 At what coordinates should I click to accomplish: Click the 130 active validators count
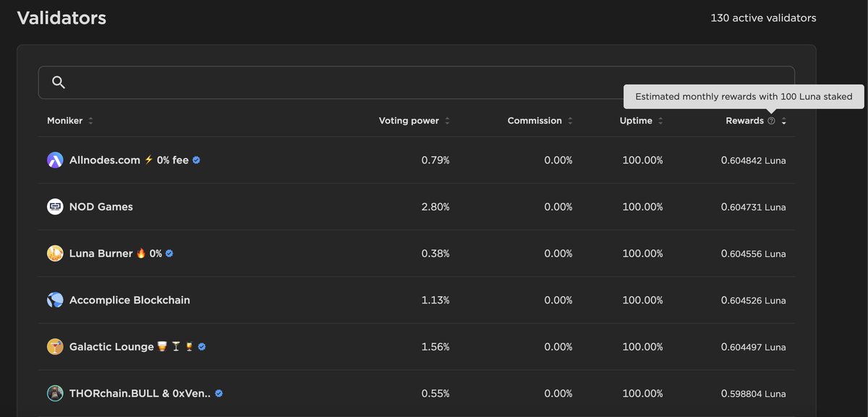[763, 17]
